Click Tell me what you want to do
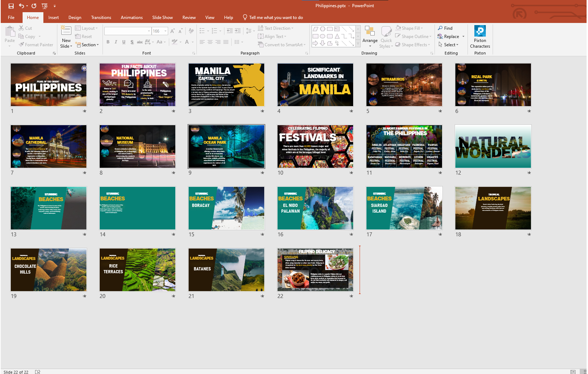 click(275, 18)
